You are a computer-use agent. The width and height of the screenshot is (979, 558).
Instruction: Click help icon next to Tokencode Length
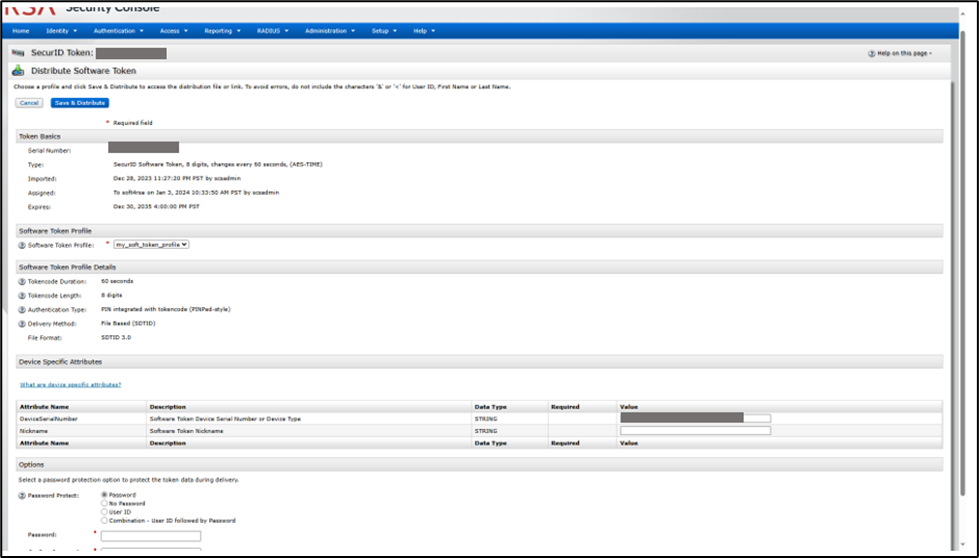(x=22, y=295)
